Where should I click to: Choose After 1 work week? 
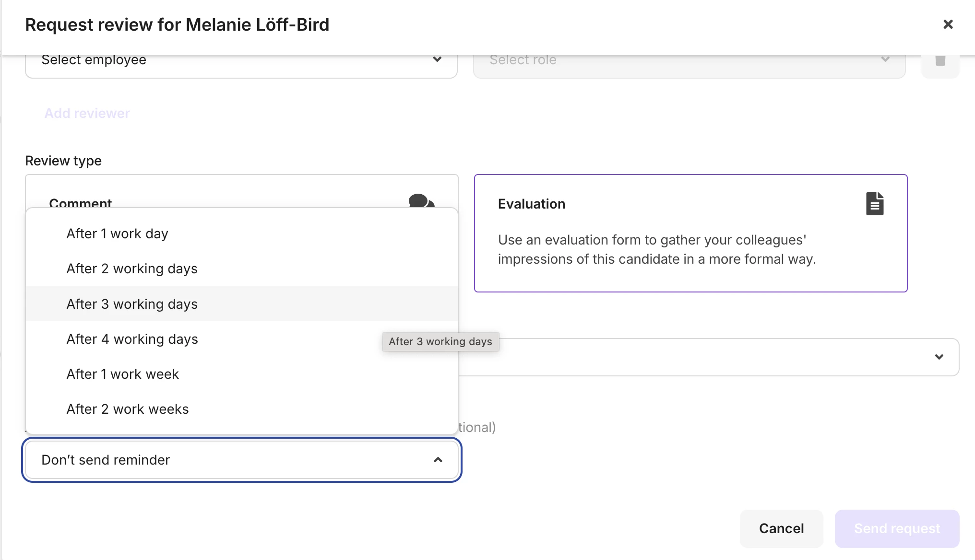[x=122, y=374]
